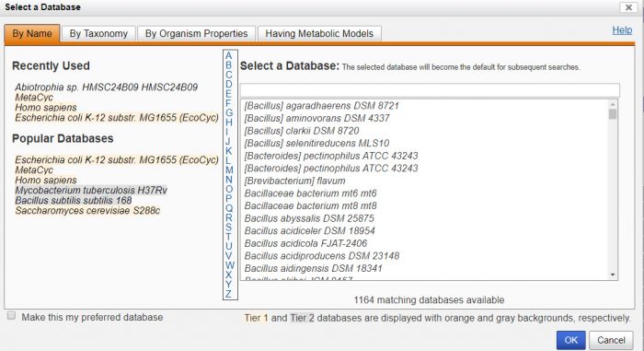The image size is (644, 351).
Task: Jump to databases starting with N
Action: tap(229, 180)
